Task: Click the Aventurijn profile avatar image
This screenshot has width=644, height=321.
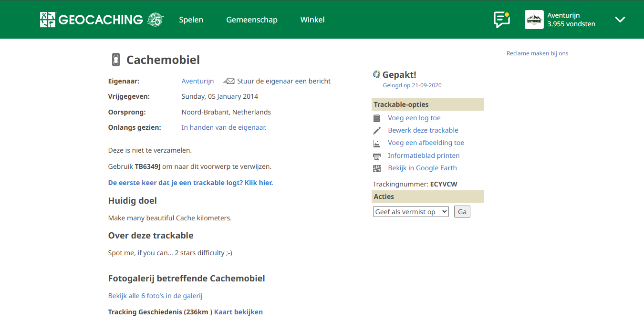Action: pos(534,20)
